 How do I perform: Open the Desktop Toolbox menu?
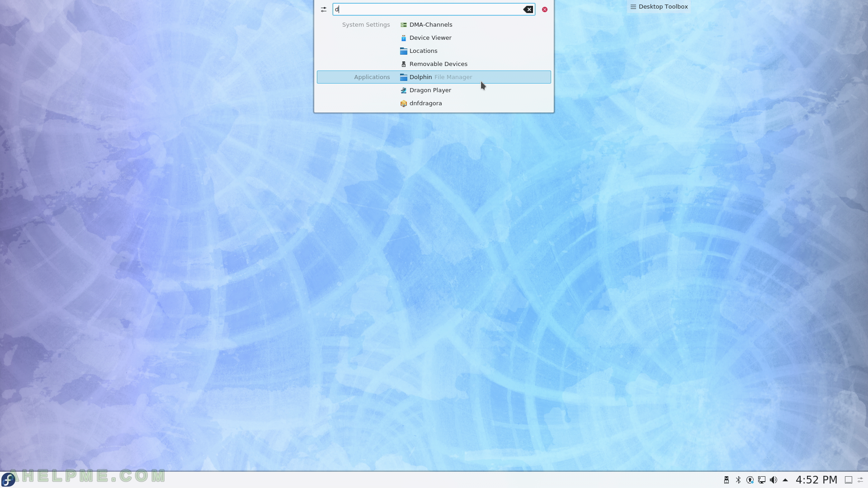point(659,7)
